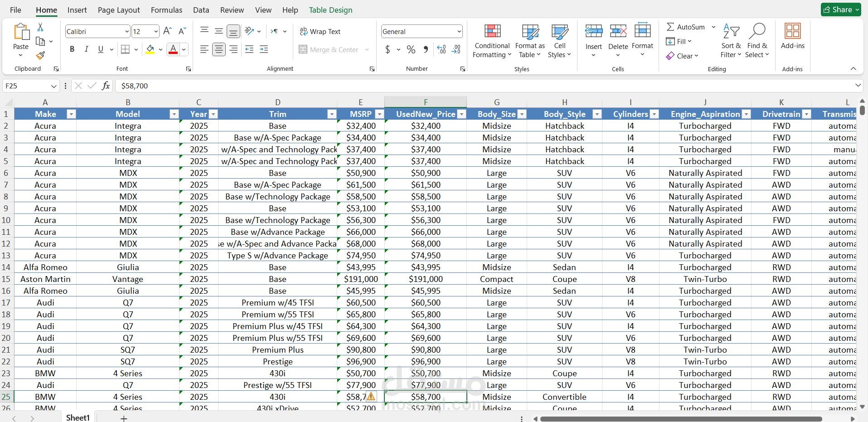Add a new sheet with the plus button
The width and height of the screenshot is (868, 422).
click(124, 418)
